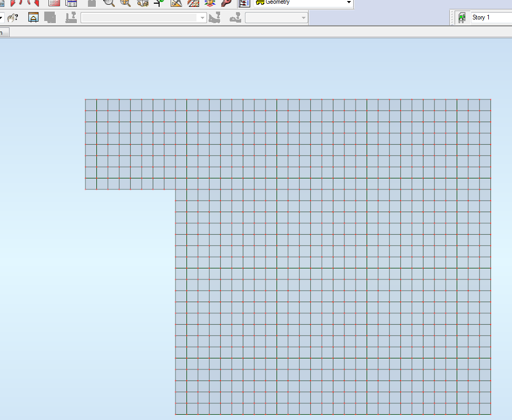Click the run analysis wrench icon

[x=227, y=4]
